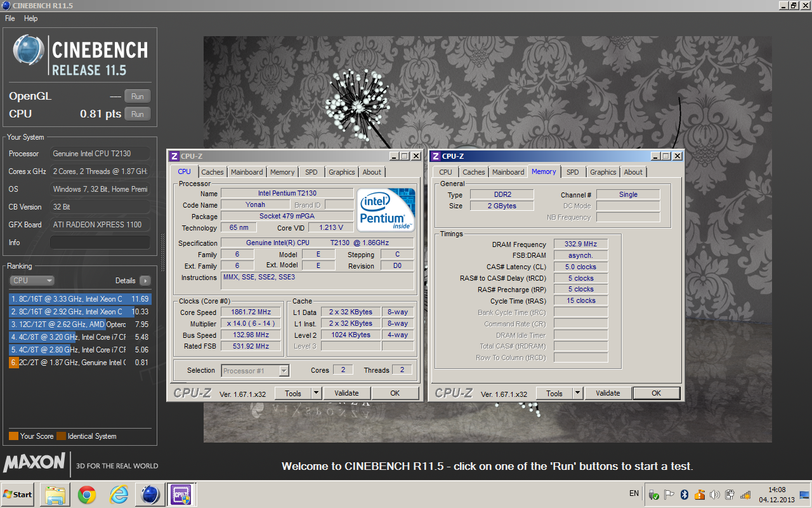Viewport: 812px width, 508px height.
Task: Select CPU tab in left CPU-Z window
Action: tap(184, 171)
